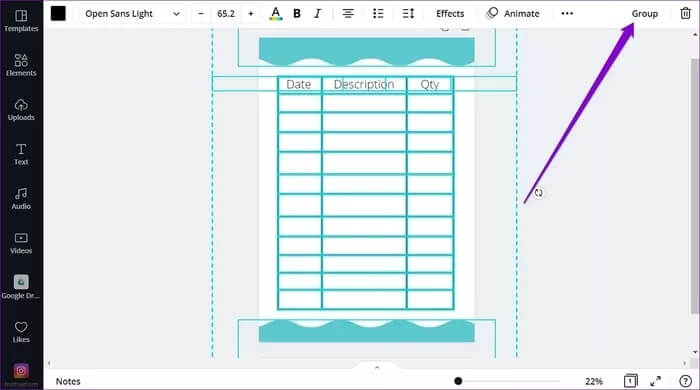Expand the pages drawer with the chevron
700x390 pixels.
pos(377,367)
